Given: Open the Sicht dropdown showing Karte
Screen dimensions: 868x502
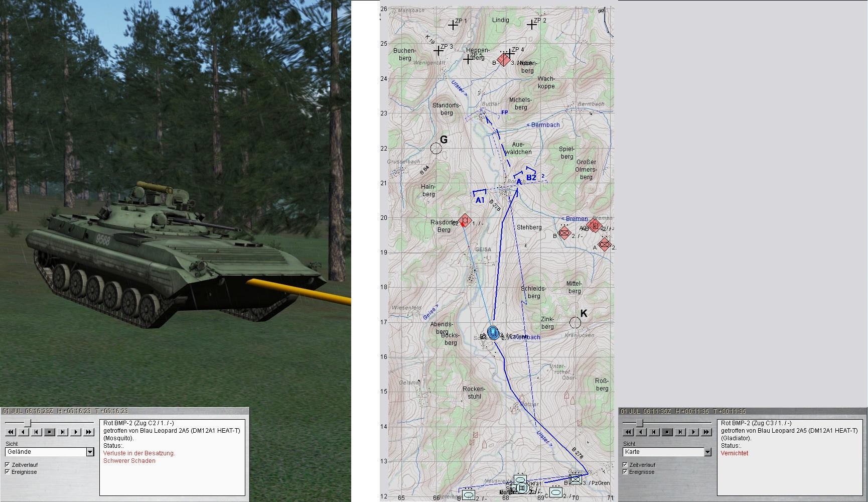Looking at the screenshot, I should pyautogui.click(x=707, y=452).
